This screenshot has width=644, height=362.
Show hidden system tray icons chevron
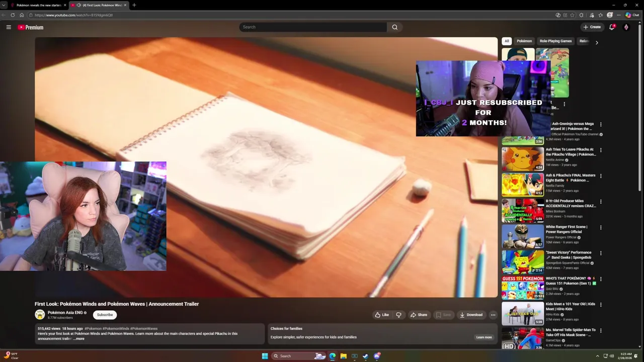tap(597, 356)
